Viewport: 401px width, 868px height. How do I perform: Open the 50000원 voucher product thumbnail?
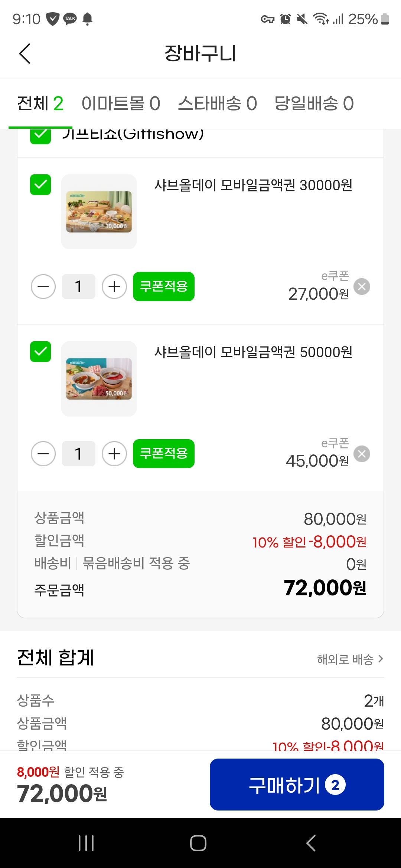pyautogui.click(x=99, y=379)
